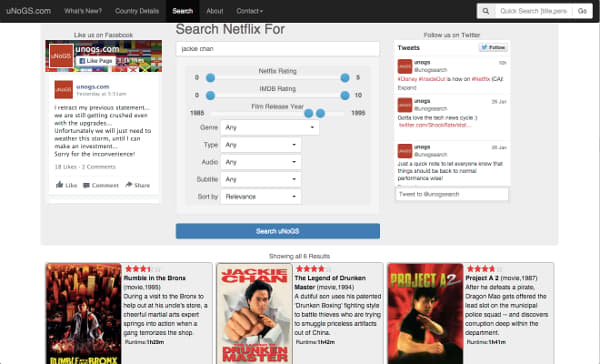Expand the Contact menu in navbar
Viewport: 600px width, 364px height.
[x=249, y=11]
